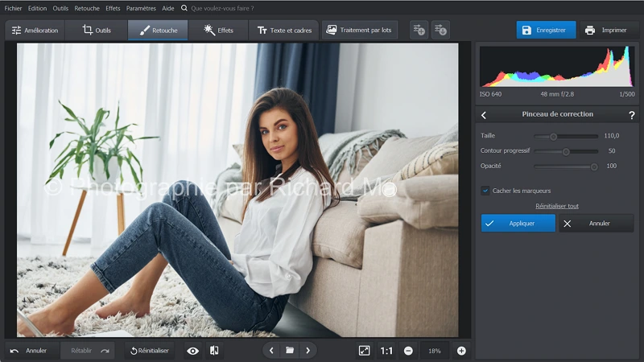Image resolution: width=644 pixels, height=362 pixels.
Task: Set zoom to 1:1 actual size
Action: 386,351
